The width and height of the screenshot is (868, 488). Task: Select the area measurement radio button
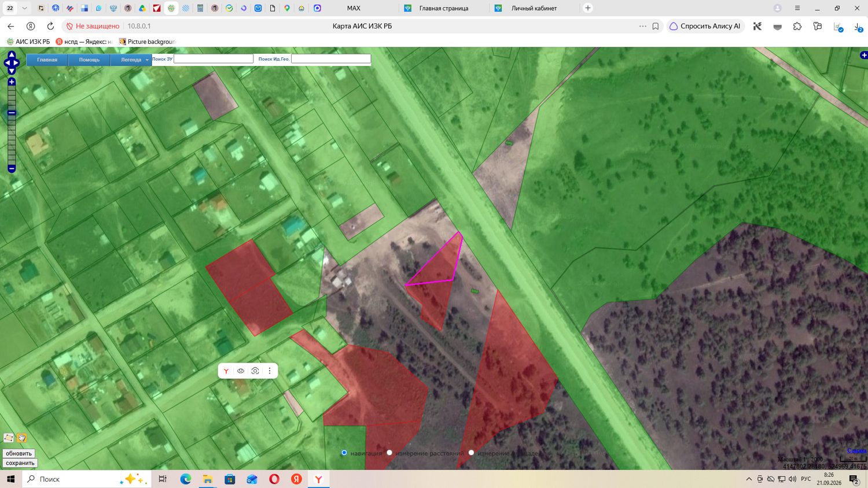click(x=471, y=453)
